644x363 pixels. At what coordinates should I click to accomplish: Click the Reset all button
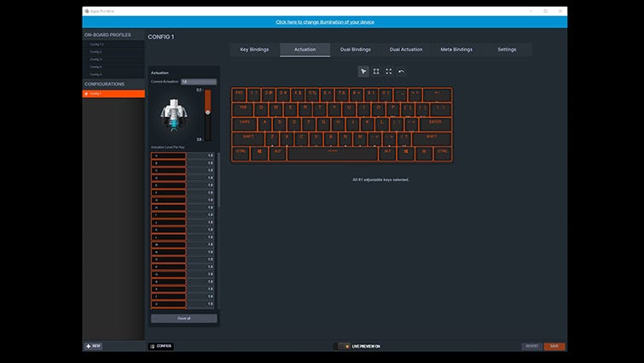(x=184, y=319)
